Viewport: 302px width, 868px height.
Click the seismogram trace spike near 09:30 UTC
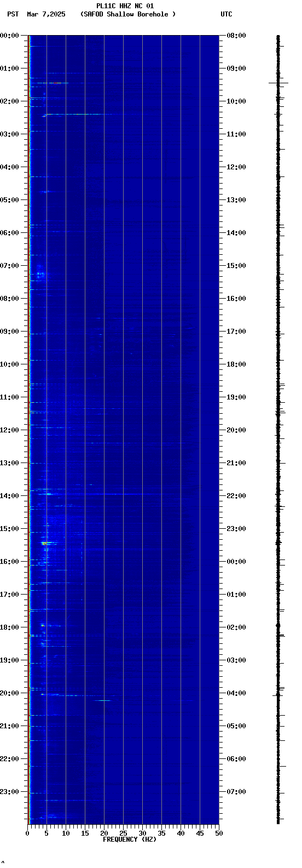click(278, 83)
